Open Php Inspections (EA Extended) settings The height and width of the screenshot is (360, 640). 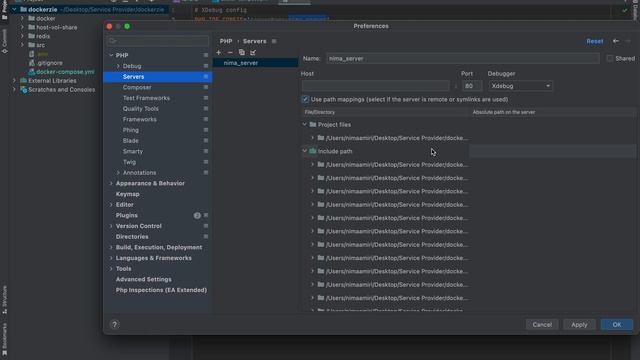pyautogui.click(x=161, y=290)
